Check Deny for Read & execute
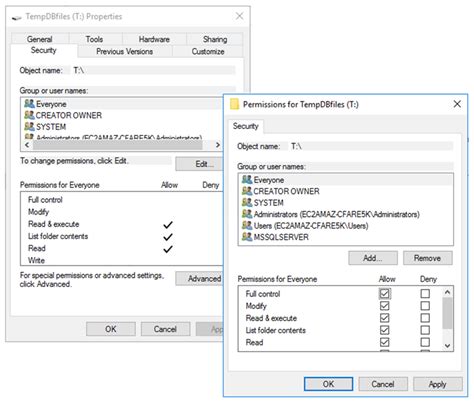This screenshot has width=474, height=404. click(425, 318)
